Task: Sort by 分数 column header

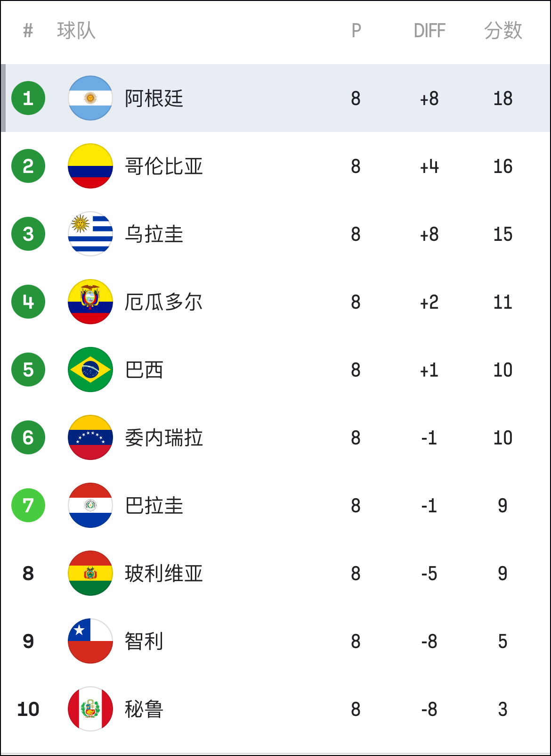Action: click(503, 31)
